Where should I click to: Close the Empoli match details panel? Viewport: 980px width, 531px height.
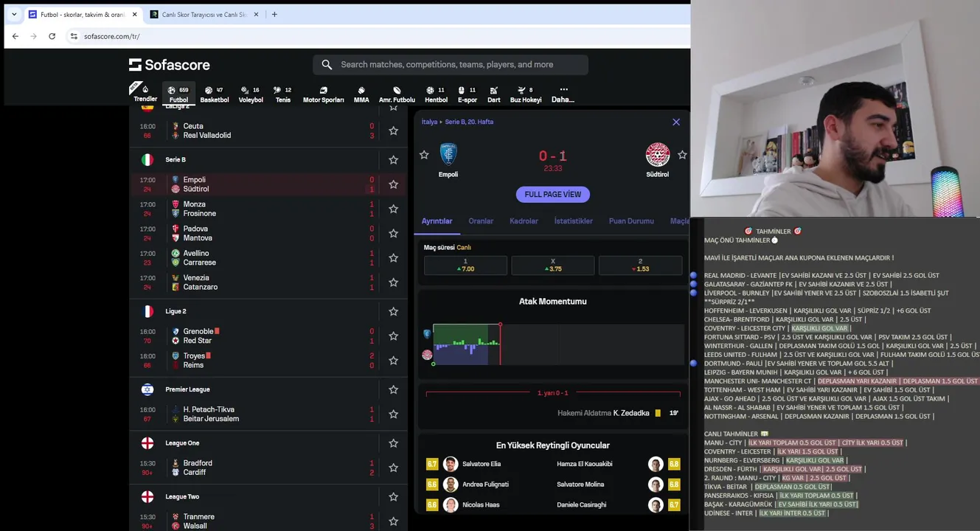676,122
